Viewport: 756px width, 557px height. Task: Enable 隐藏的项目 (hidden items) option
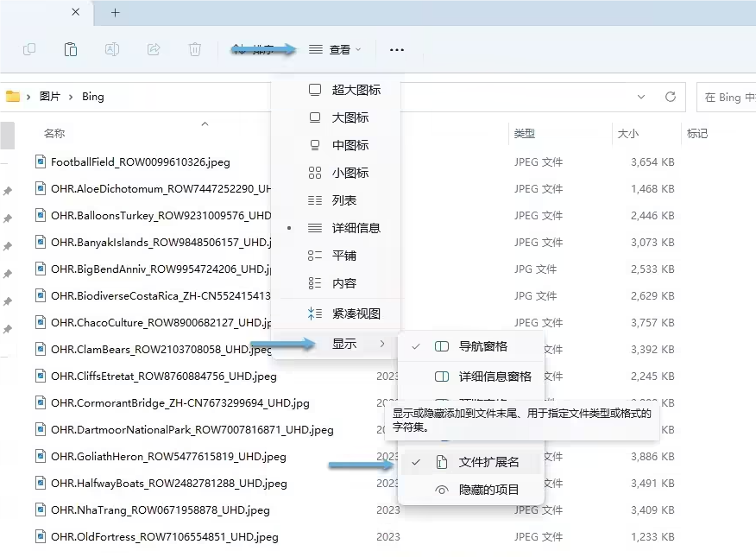[x=488, y=490]
